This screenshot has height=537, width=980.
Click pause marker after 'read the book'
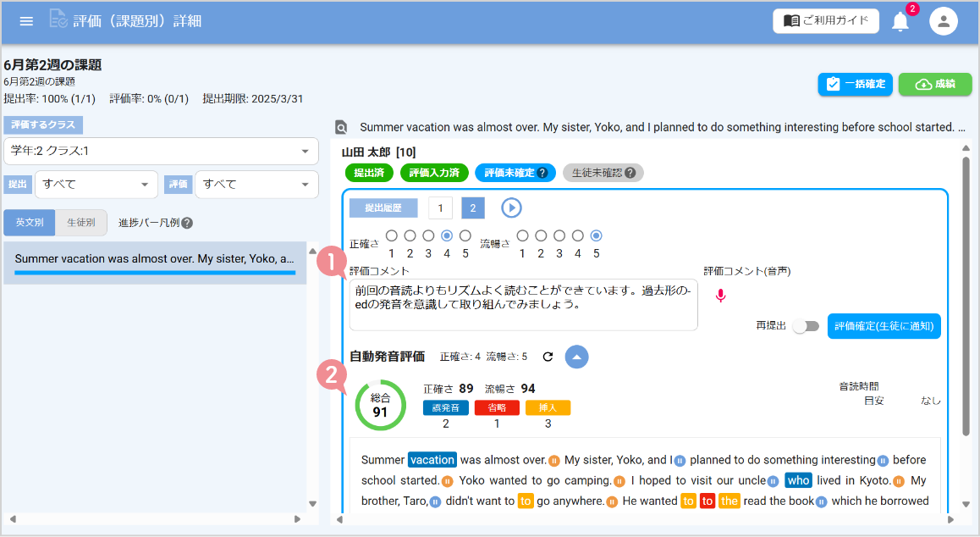tap(822, 502)
